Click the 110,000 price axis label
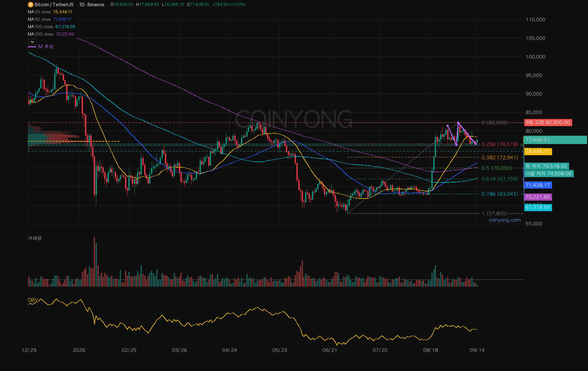 [535, 20]
